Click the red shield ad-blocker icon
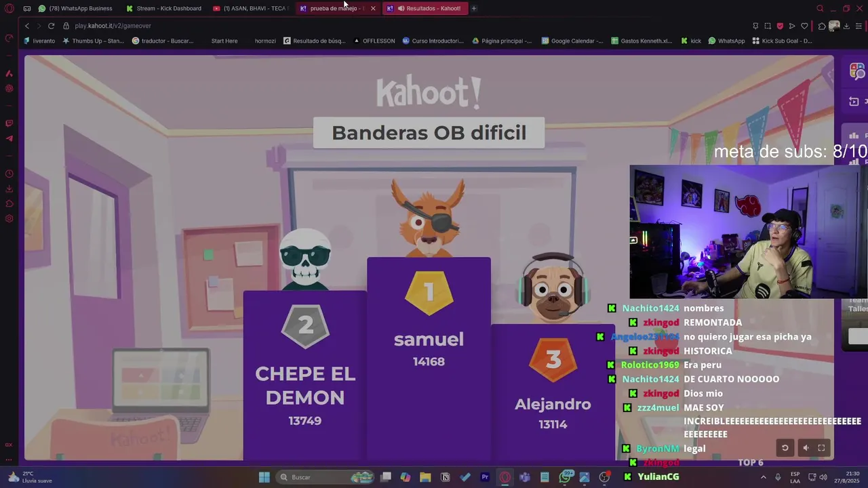Screen dimensions: 868x488 coord(780,26)
